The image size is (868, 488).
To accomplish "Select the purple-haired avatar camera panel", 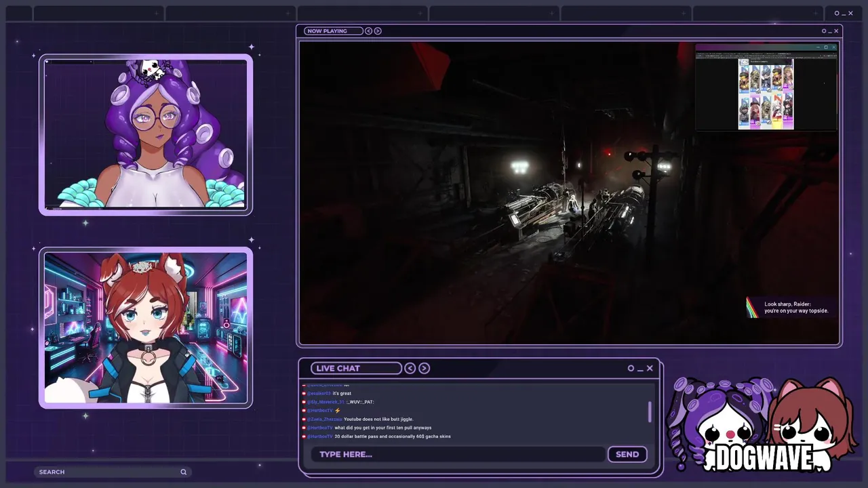I will click(x=146, y=134).
